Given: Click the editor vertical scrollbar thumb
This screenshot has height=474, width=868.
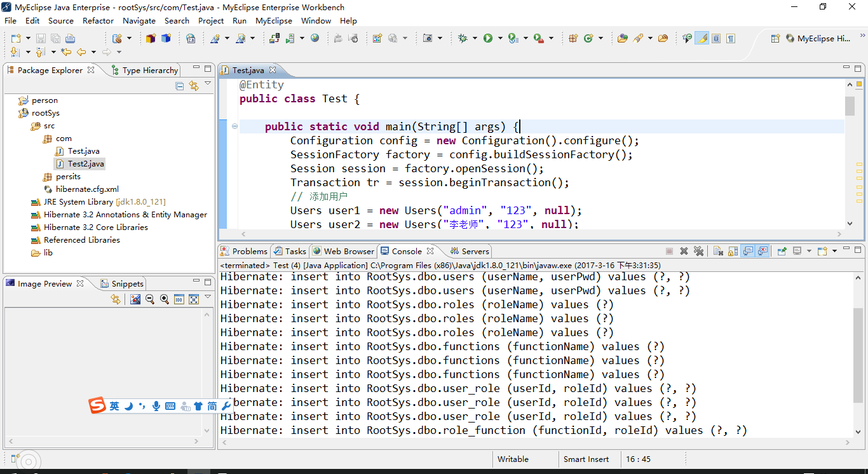Looking at the screenshot, I should tap(850, 106).
